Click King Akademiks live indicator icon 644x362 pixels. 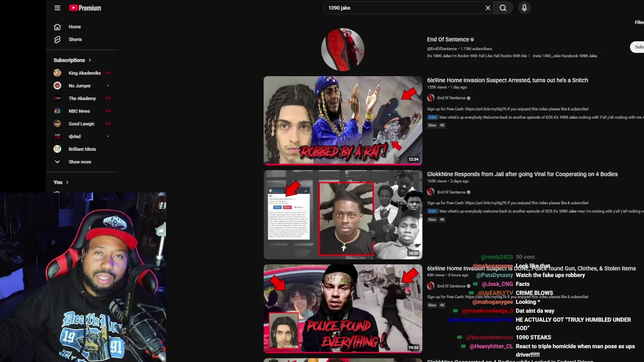coord(108,73)
